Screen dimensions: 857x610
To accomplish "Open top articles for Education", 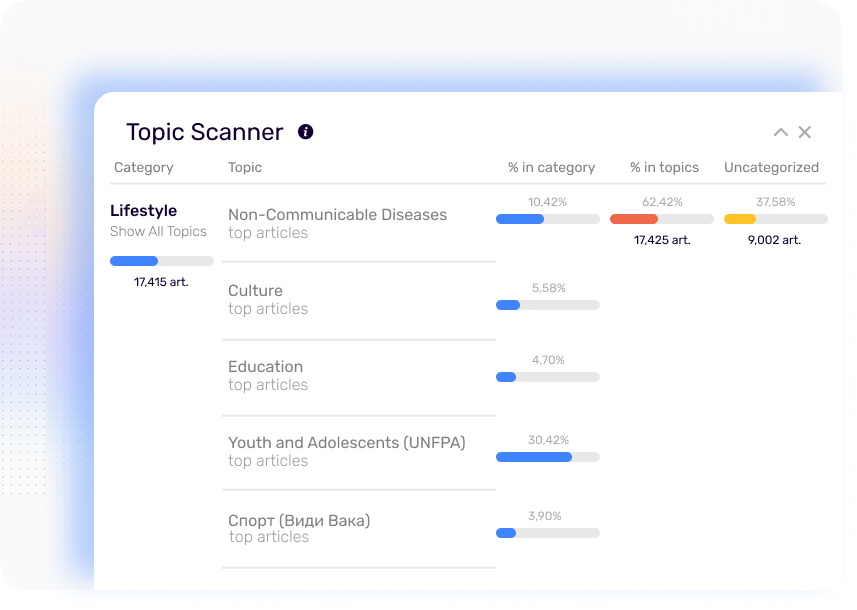I will pyautogui.click(x=268, y=385).
